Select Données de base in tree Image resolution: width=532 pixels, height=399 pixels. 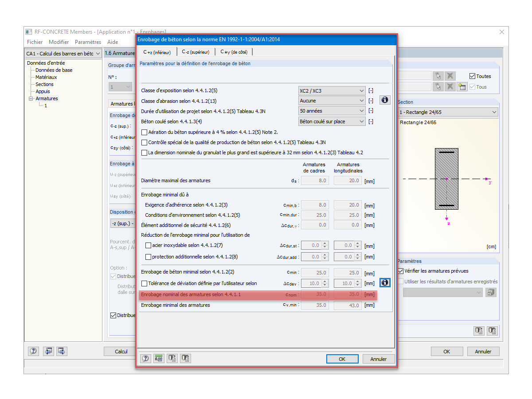54,70
